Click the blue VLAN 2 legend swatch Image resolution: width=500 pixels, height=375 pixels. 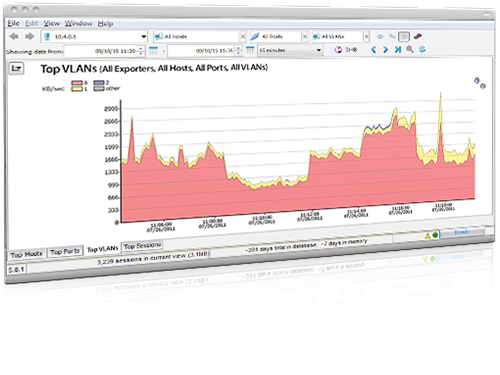click(x=99, y=82)
